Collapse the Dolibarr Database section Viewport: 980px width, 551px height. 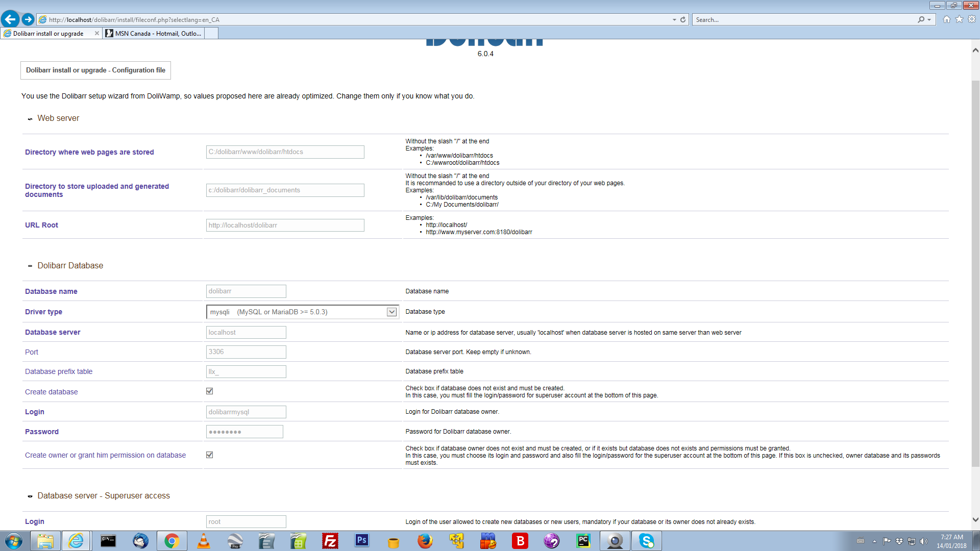point(30,266)
